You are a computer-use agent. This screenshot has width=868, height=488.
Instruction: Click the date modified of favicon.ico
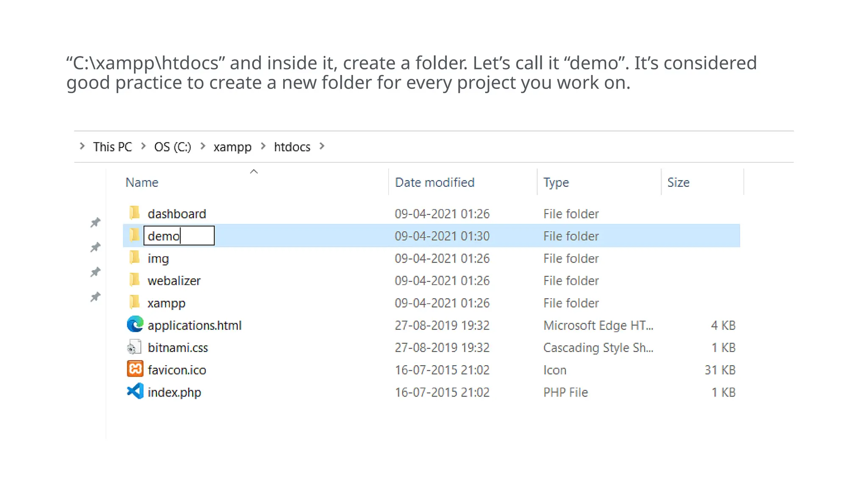pyautogui.click(x=442, y=370)
